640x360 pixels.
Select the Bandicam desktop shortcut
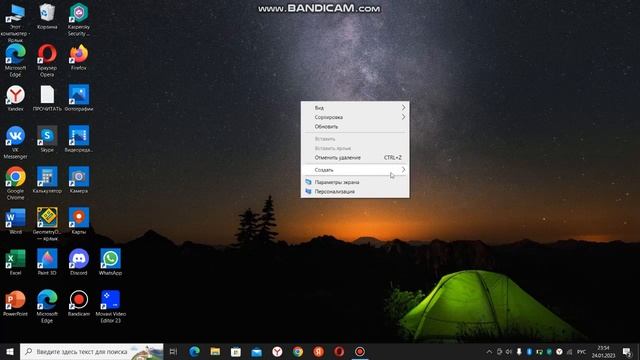79,303
